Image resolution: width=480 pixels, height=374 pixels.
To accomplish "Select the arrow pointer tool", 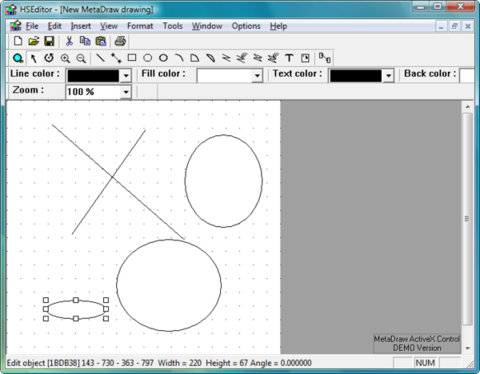I will (33, 58).
